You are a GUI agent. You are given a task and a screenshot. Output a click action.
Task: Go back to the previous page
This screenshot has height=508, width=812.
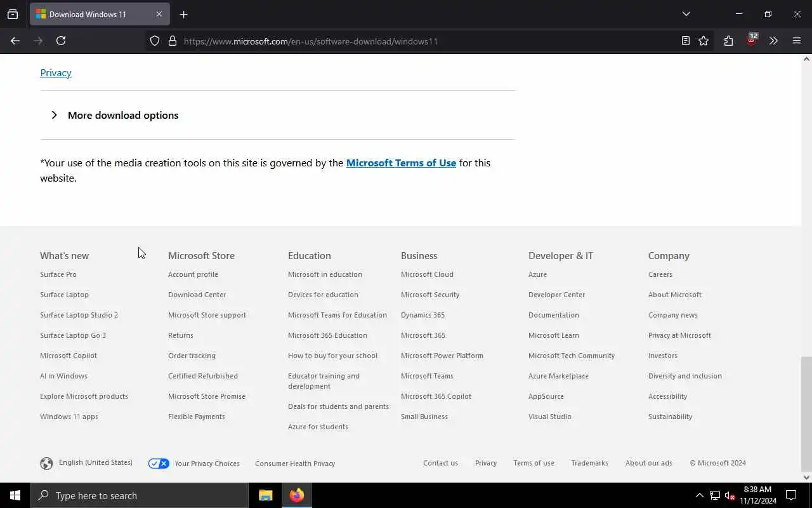pyautogui.click(x=15, y=41)
